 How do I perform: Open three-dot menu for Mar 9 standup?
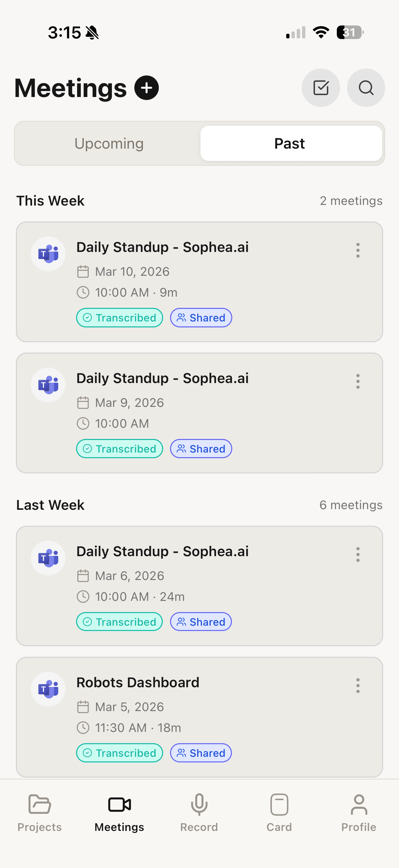(358, 381)
